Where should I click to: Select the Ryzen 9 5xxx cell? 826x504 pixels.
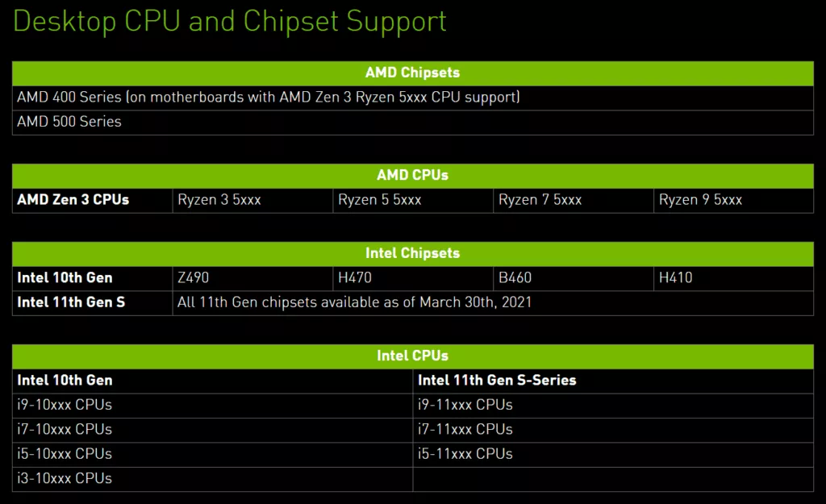pyautogui.click(x=734, y=201)
